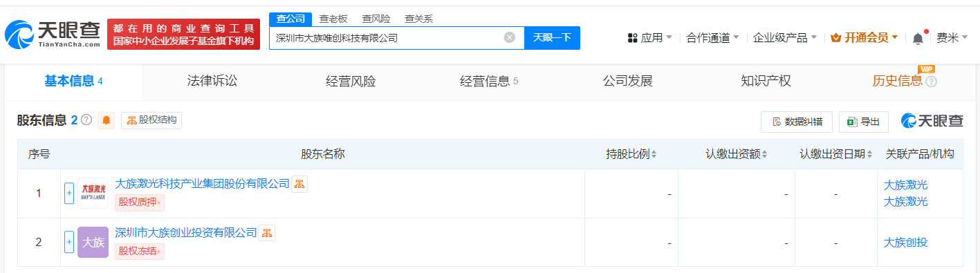Clear the search box with X icon
Screen dimensions: 980x273
pos(510,38)
